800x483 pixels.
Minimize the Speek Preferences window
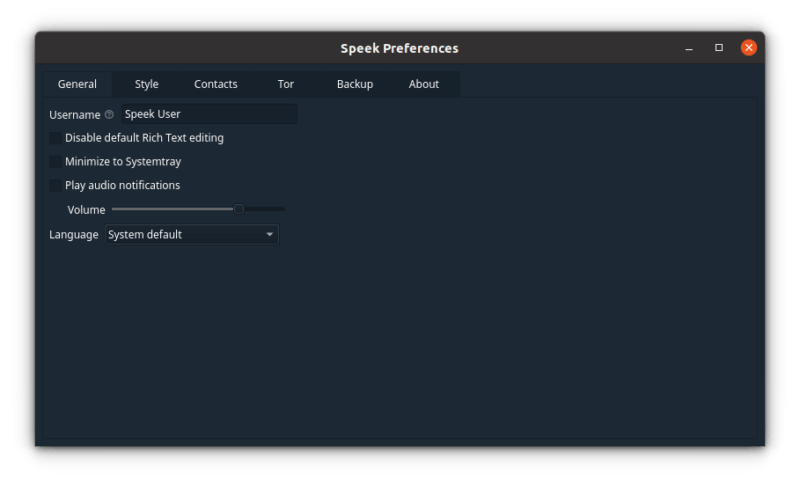(x=689, y=48)
